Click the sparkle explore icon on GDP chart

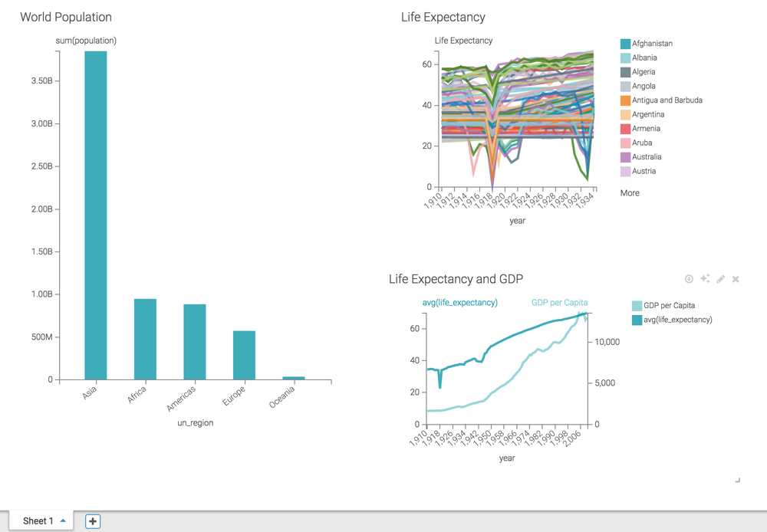(705, 279)
